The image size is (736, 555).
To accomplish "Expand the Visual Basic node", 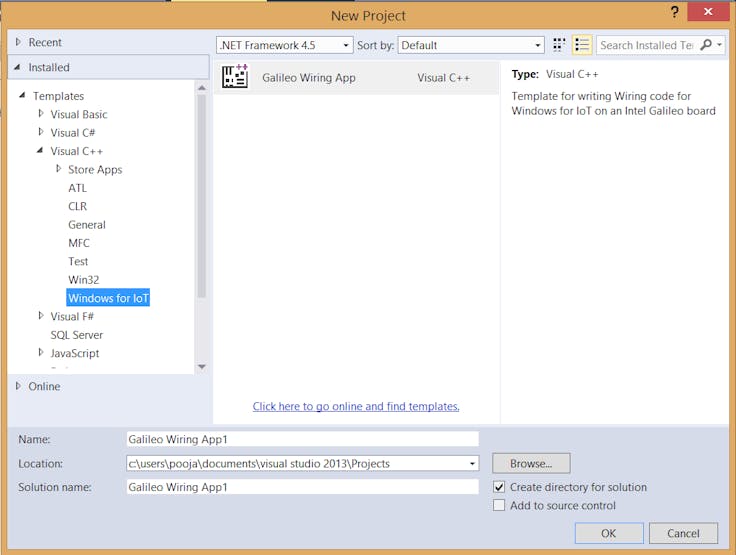I will pos(41,114).
